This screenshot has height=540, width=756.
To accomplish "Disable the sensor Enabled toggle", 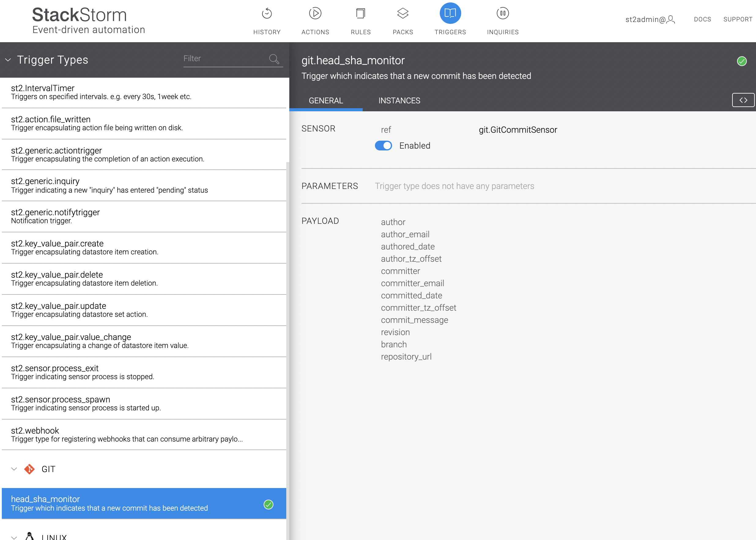I will [383, 146].
